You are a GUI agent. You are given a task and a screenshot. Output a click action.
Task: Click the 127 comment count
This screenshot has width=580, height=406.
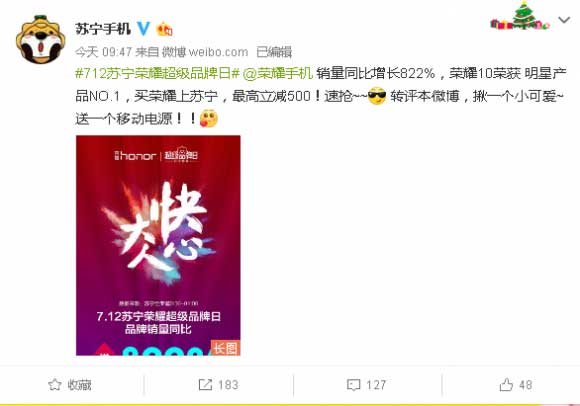(376, 385)
